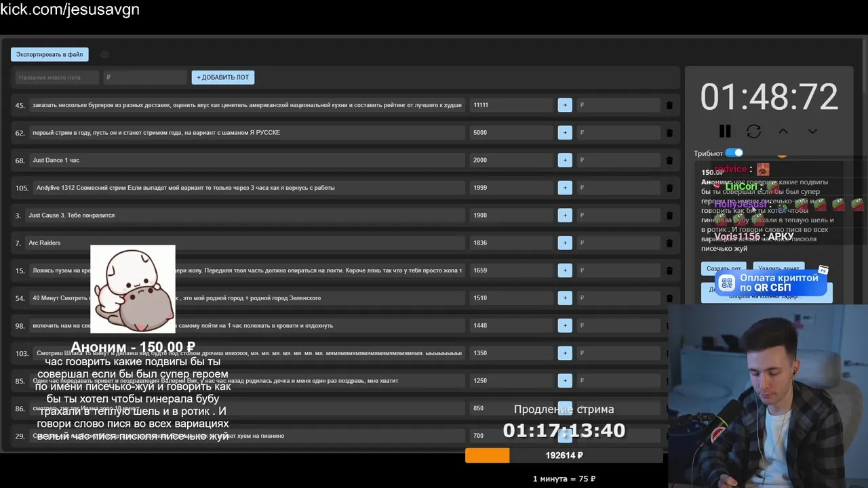Delete the Just Cause 3 lot

669,216
